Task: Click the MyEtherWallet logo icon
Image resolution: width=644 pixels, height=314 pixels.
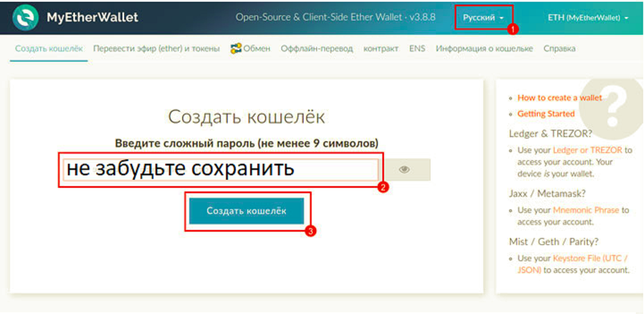Action: coord(26,17)
